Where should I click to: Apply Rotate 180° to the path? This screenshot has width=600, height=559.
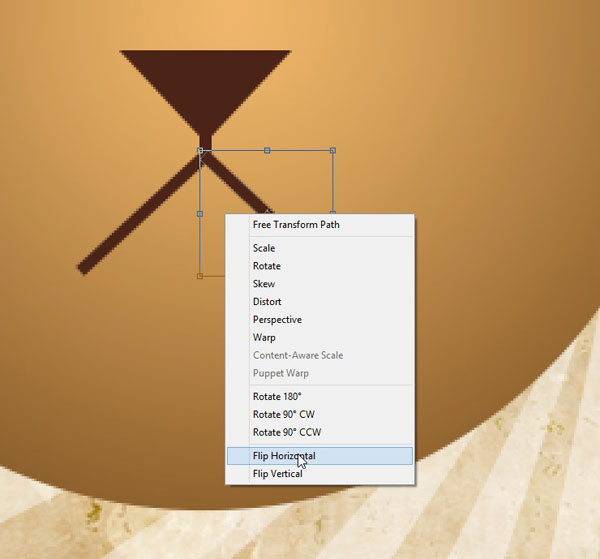pos(320,396)
